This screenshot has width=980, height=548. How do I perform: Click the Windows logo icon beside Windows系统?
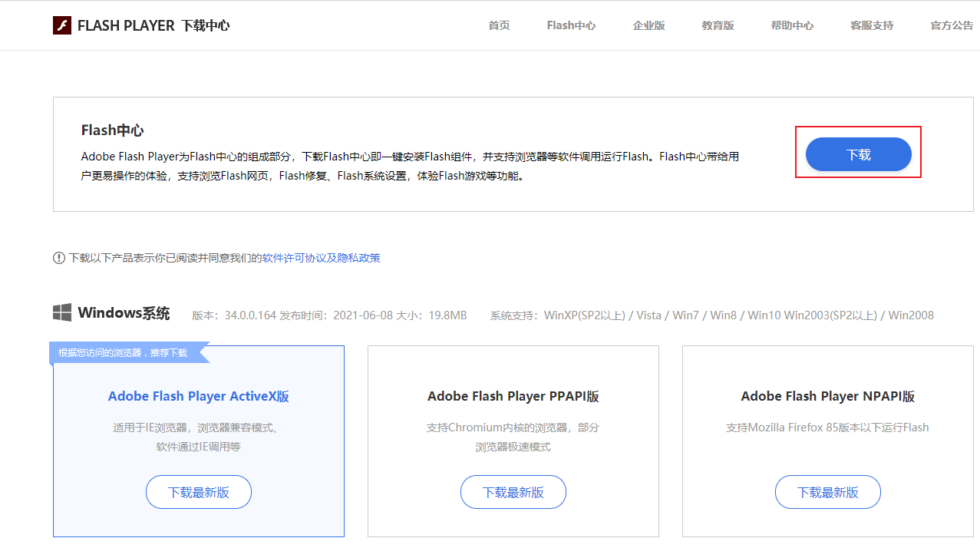pos(62,313)
